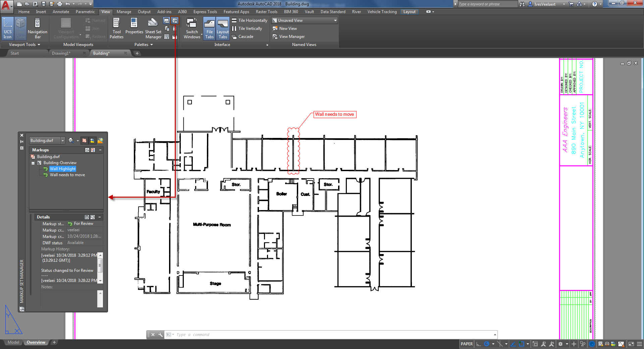Click Tile Horizontally
The image size is (644, 349).
(250, 20)
